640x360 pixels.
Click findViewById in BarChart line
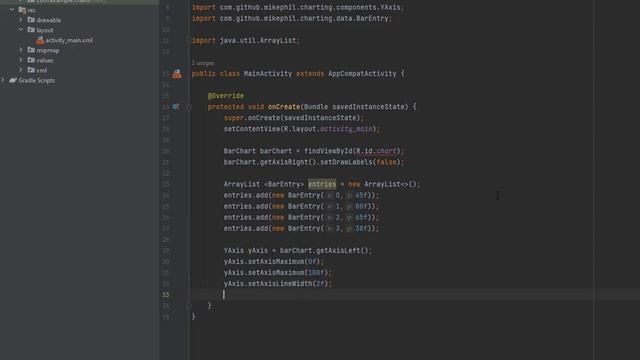point(328,151)
